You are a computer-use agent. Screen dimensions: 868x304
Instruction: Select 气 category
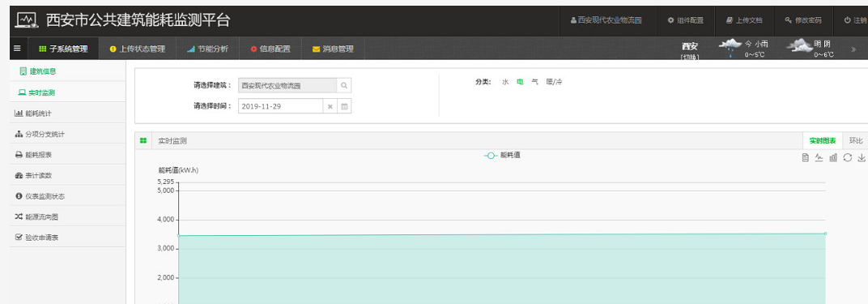tap(534, 82)
